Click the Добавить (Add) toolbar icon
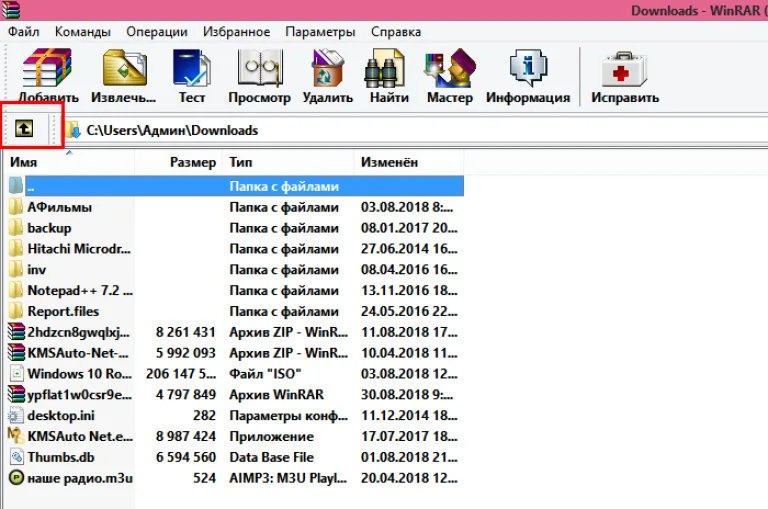Viewport: 768px width, 509px height. pyautogui.click(x=48, y=76)
